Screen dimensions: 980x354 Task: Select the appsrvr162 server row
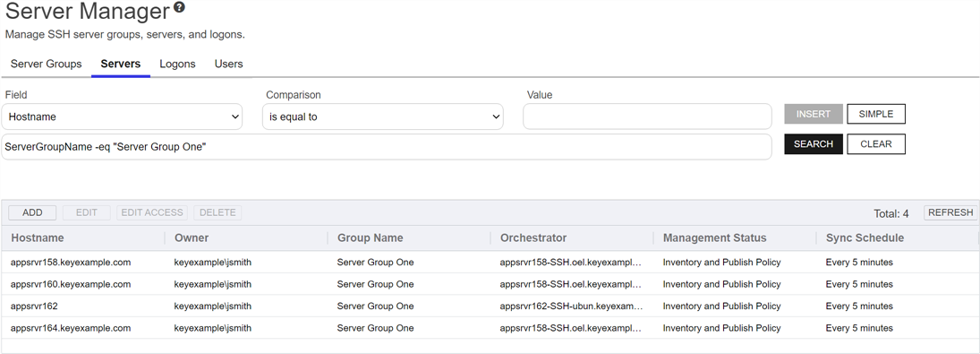(x=490, y=307)
